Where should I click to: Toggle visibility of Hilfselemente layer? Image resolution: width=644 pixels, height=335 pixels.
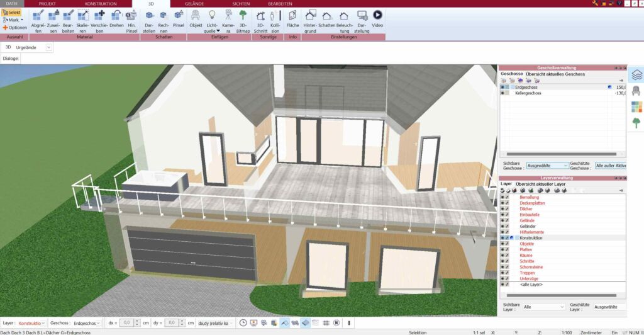[502, 232]
